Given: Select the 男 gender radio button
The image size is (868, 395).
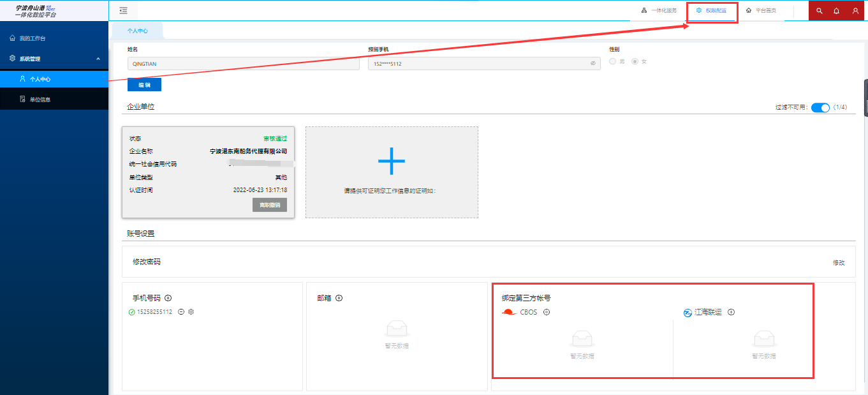Looking at the screenshot, I should (x=613, y=61).
